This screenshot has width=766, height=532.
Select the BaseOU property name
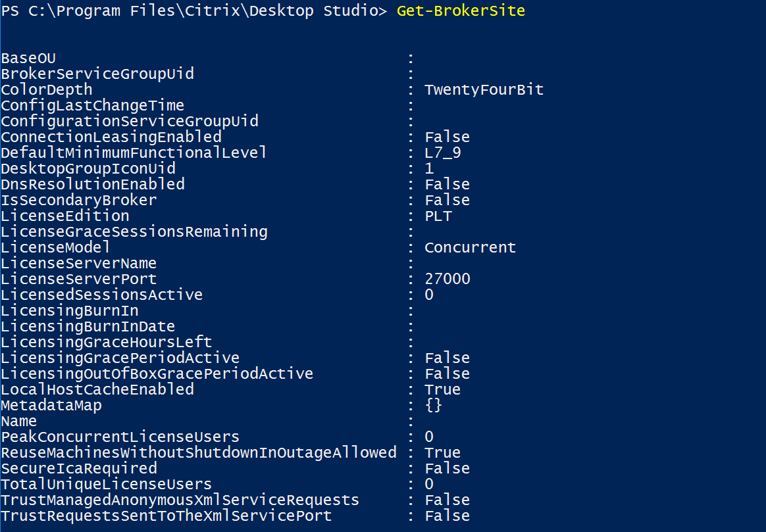[x=28, y=59]
